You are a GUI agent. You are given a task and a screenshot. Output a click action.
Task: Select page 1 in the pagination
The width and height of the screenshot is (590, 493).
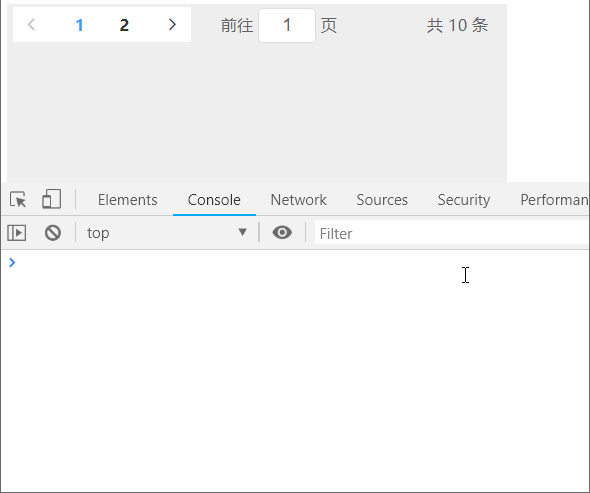pyautogui.click(x=79, y=25)
